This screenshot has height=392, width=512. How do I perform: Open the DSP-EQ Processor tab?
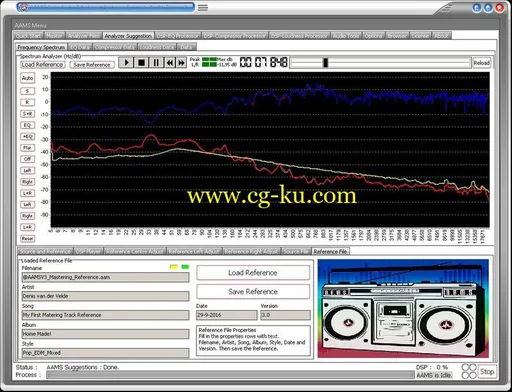pyautogui.click(x=178, y=36)
